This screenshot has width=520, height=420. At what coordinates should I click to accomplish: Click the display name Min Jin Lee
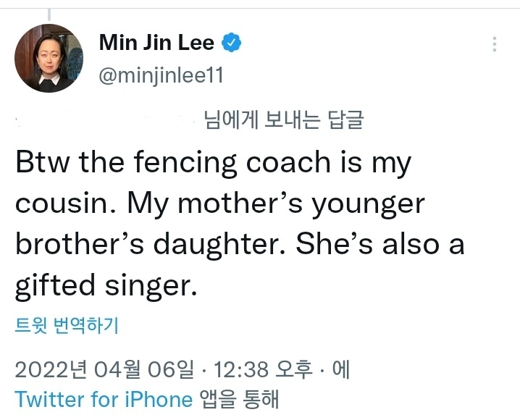(x=156, y=43)
